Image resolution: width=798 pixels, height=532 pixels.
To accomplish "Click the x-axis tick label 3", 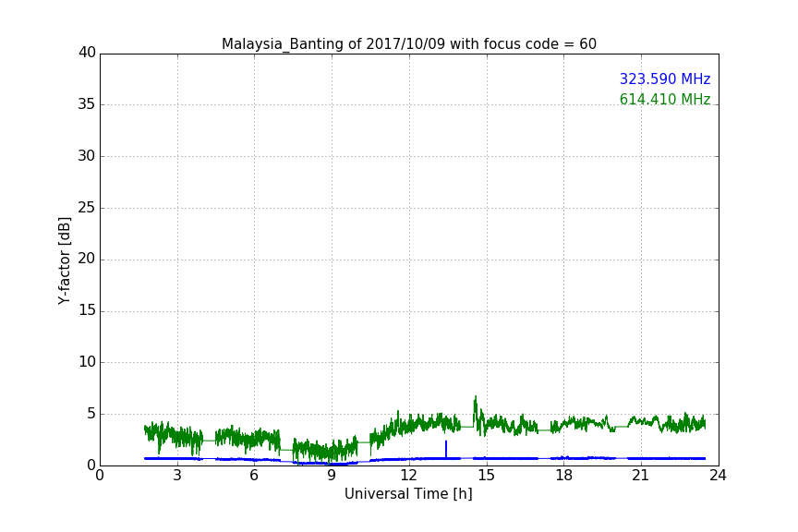I will [x=177, y=476].
